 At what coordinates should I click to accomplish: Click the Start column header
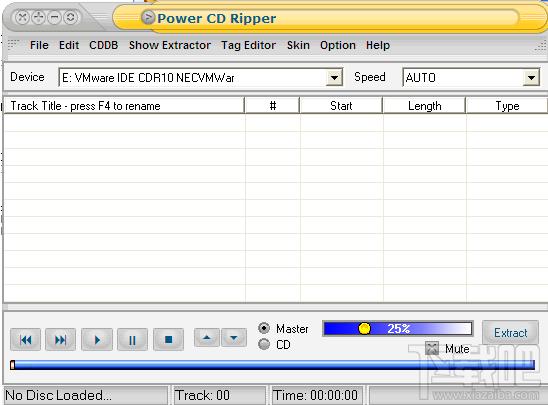click(x=341, y=106)
